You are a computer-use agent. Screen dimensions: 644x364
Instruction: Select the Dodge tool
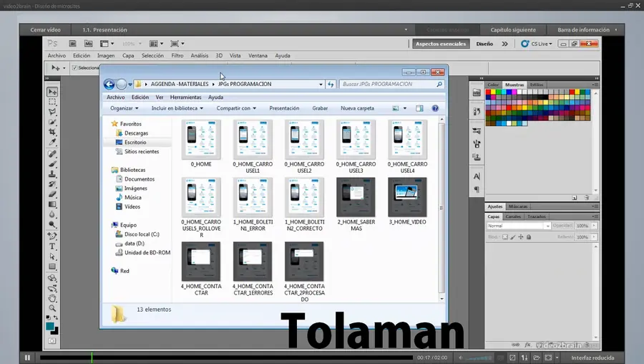[52, 224]
